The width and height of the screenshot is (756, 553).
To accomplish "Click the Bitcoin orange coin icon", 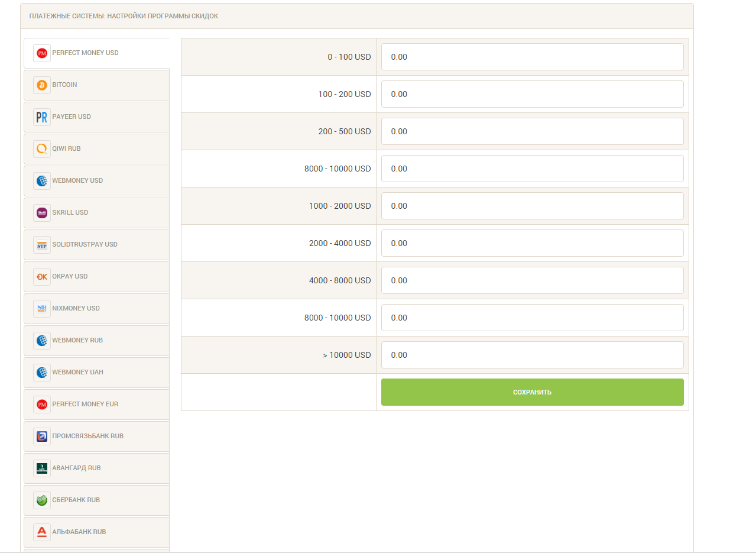I will (x=42, y=85).
